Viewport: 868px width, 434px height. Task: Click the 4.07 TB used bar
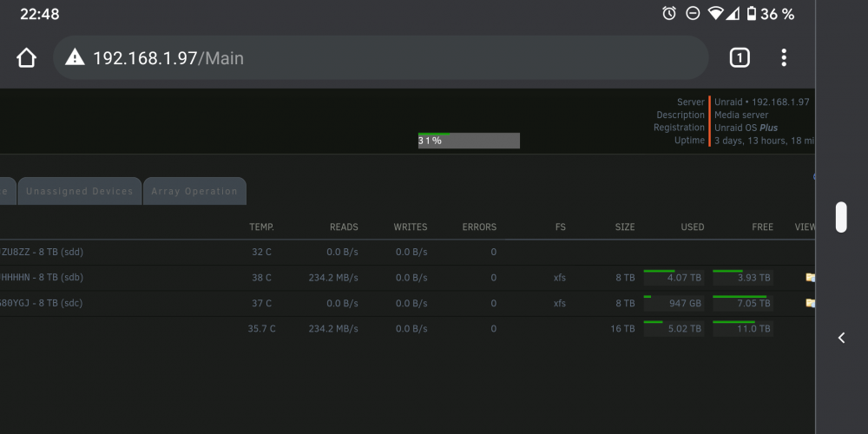pos(674,278)
